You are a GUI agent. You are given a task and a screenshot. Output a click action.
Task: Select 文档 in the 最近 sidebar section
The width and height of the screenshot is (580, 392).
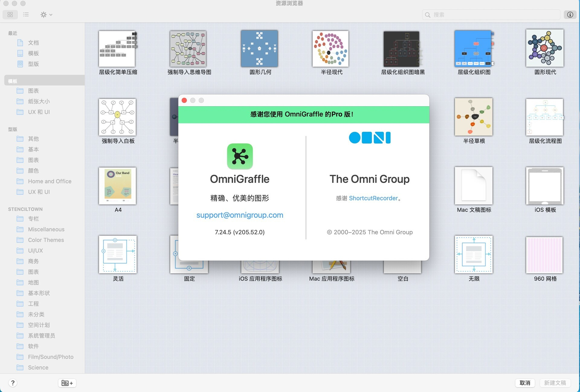click(33, 43)
